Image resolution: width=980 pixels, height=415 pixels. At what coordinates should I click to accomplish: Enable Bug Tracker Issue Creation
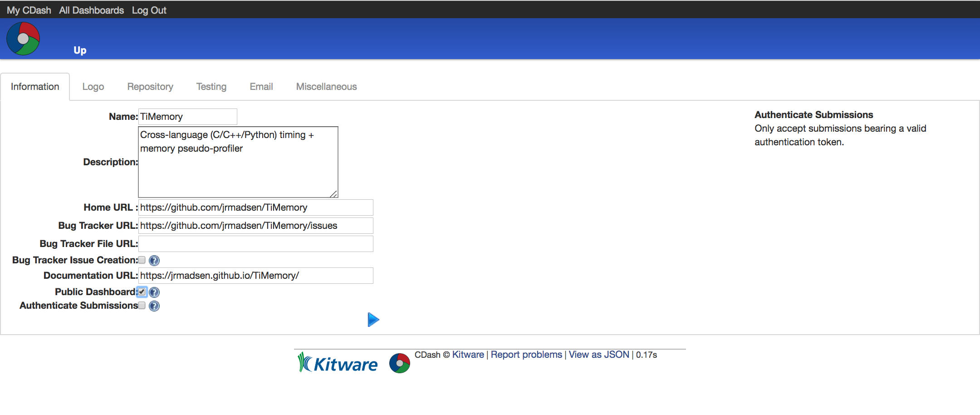142,260
